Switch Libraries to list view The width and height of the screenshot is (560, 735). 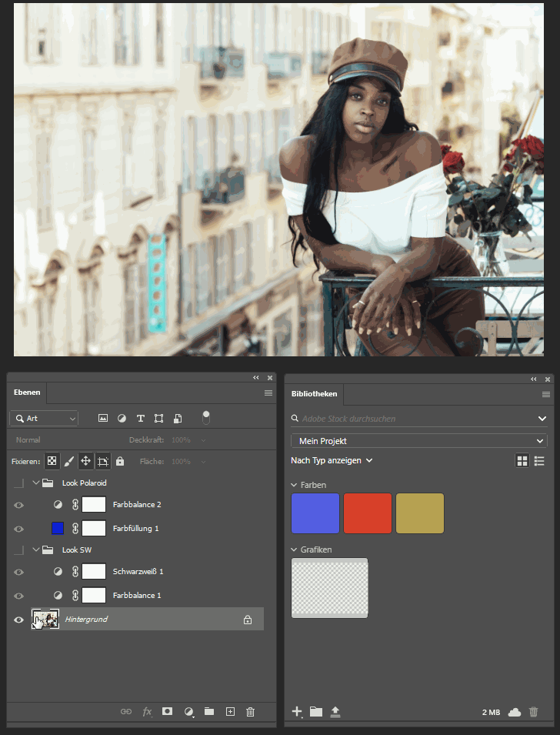point(539,460)
